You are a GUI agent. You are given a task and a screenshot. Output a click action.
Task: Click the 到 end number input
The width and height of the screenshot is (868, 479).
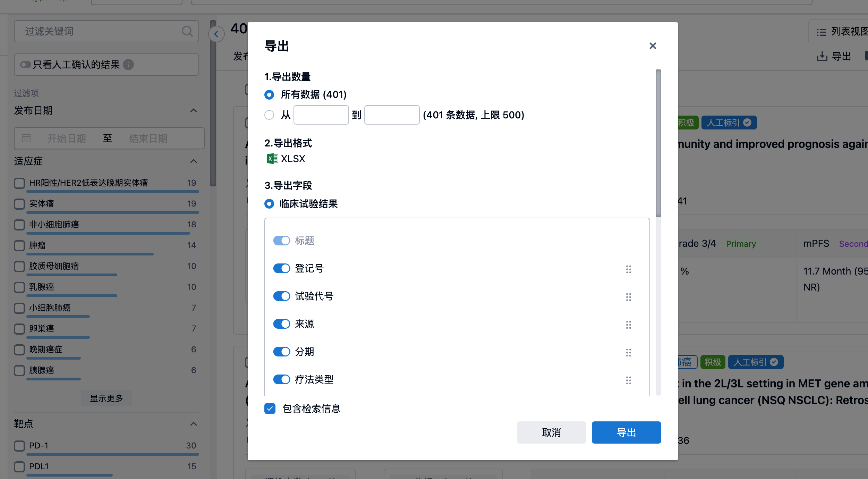point(392,115)
